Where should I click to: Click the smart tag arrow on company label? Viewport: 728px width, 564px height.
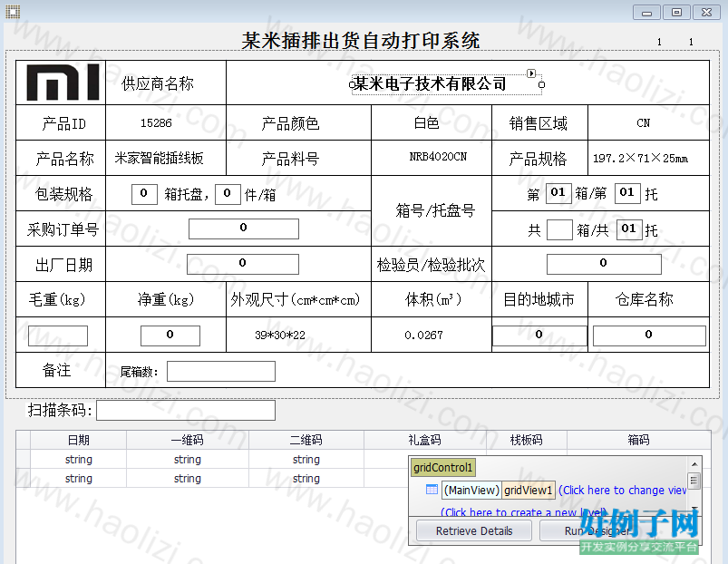531,73
